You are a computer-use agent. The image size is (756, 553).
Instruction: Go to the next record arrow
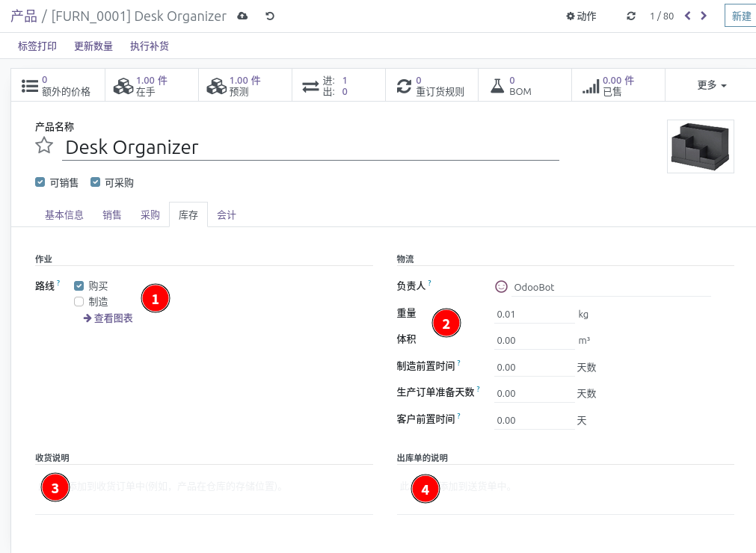pyautogui.click(x=704, y=16)
